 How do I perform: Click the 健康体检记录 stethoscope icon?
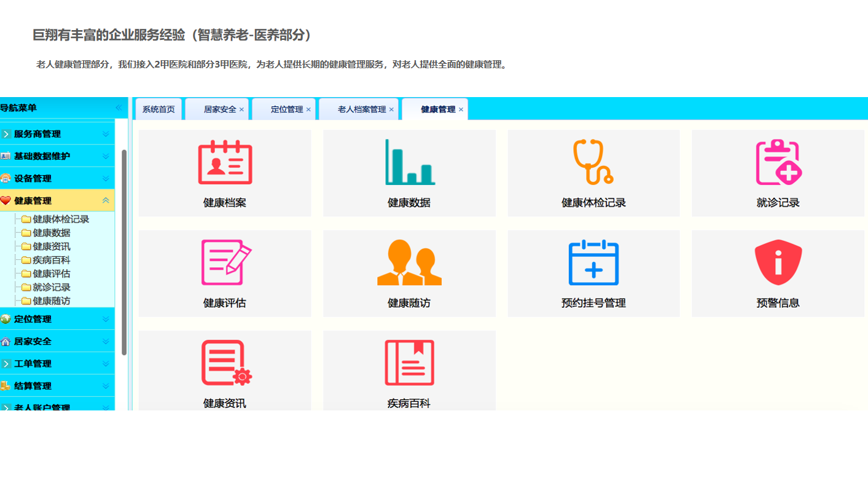[593, 163]
